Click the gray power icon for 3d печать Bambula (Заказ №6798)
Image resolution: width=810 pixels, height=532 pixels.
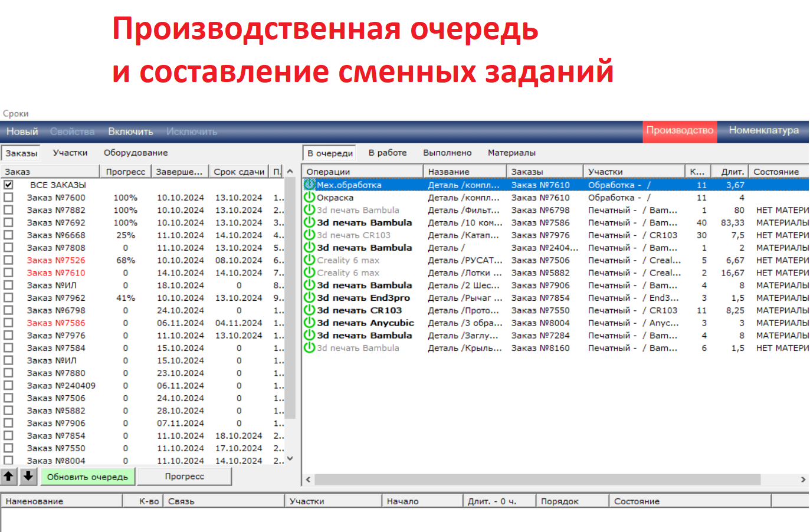(309, 210)
